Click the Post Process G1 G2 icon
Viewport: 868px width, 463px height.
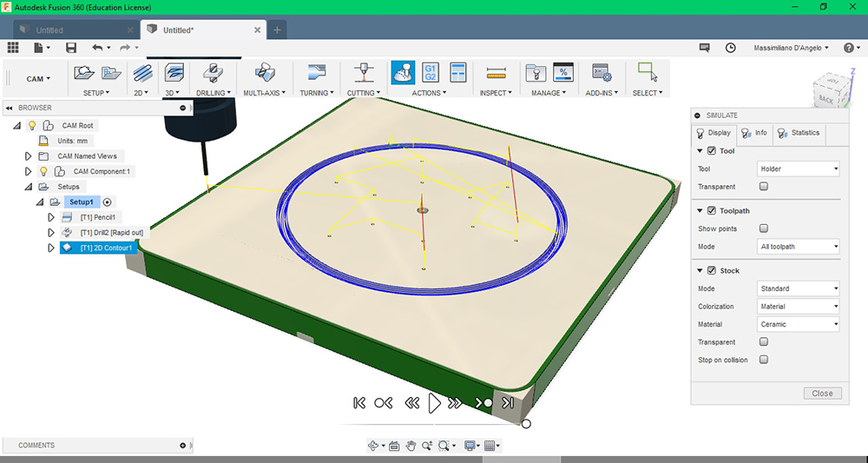[x=431, y=73]
